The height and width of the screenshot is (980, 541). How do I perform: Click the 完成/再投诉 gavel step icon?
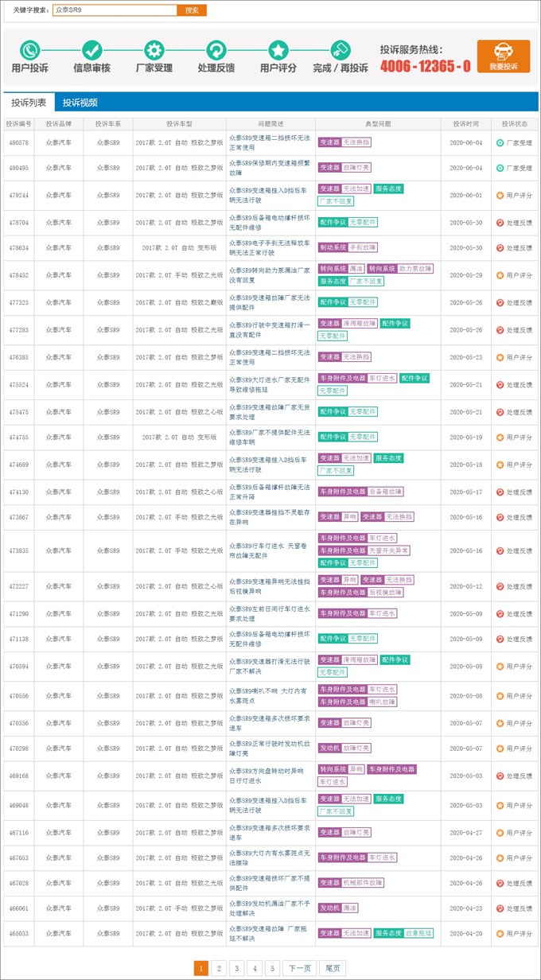pyautogui.click(x=341, y=50)
